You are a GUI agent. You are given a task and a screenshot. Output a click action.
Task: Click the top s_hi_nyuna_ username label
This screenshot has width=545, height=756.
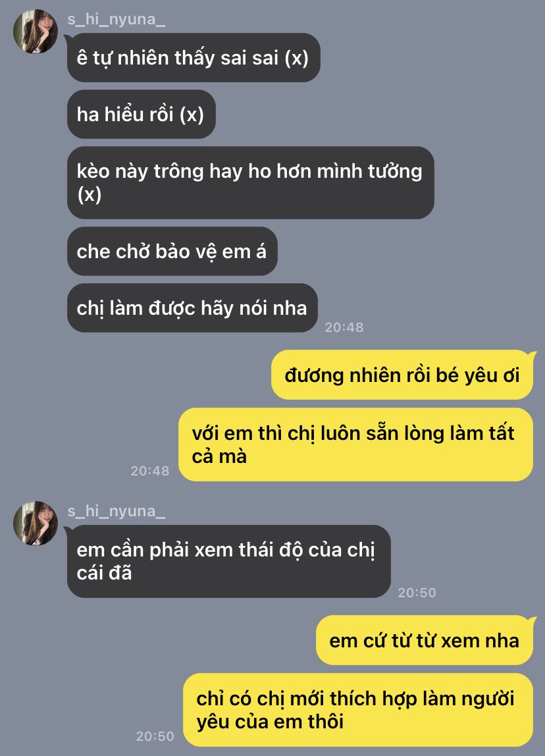coord(116,19)
